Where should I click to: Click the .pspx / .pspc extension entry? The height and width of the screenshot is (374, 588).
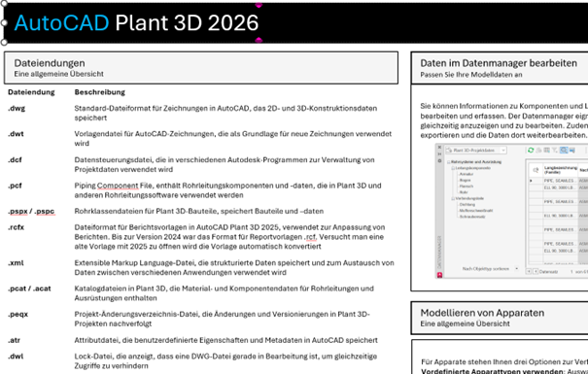31,212
